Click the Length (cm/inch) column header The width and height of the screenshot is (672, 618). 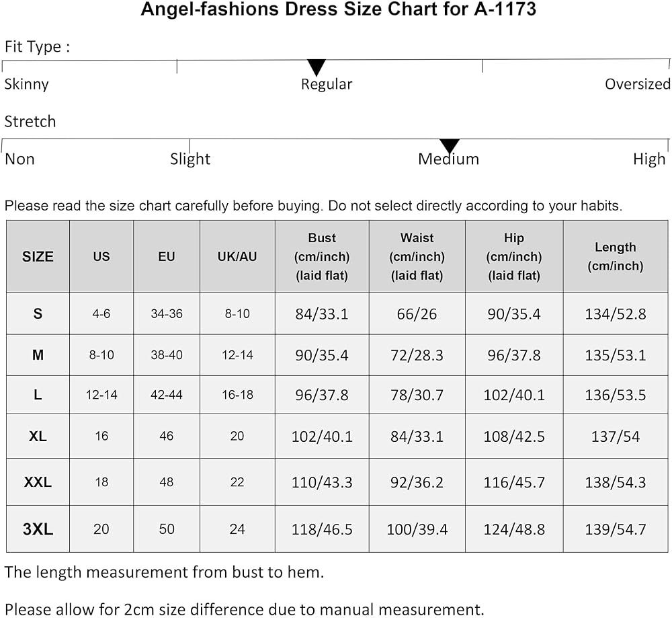click(615, 256)
